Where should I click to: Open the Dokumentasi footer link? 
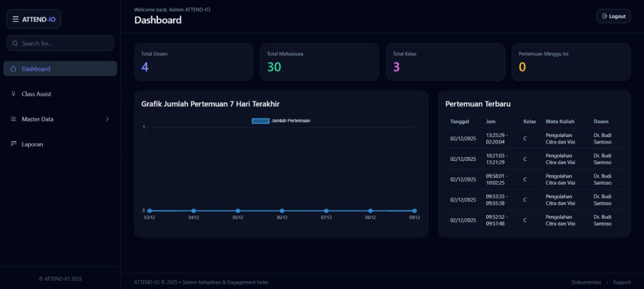(586, 282)
